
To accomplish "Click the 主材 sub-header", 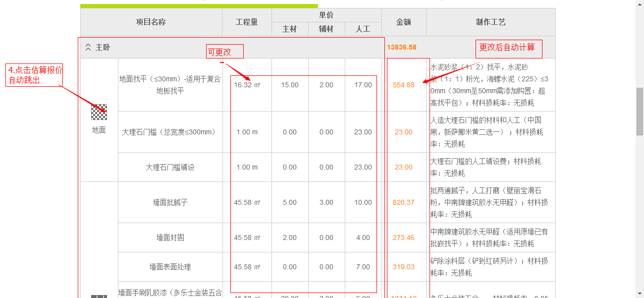I will 290,29.
